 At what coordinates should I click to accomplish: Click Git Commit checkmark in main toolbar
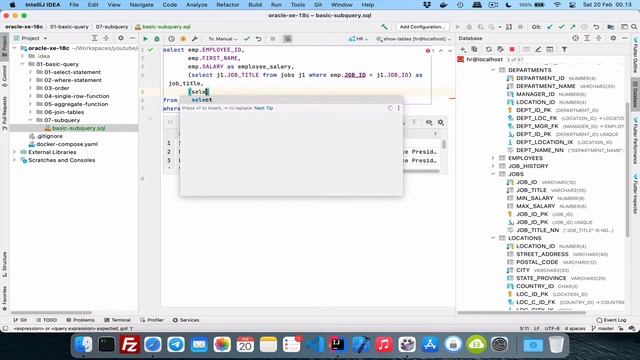point(562,27)
